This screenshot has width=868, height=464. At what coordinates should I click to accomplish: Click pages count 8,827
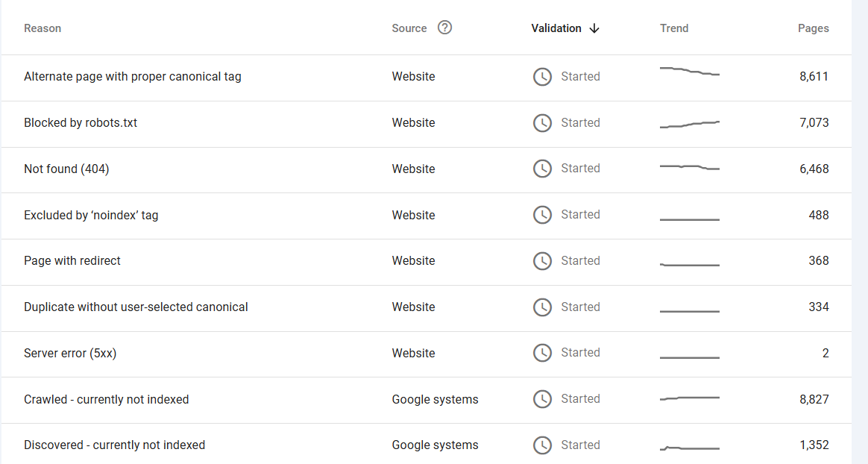point(814,399)
